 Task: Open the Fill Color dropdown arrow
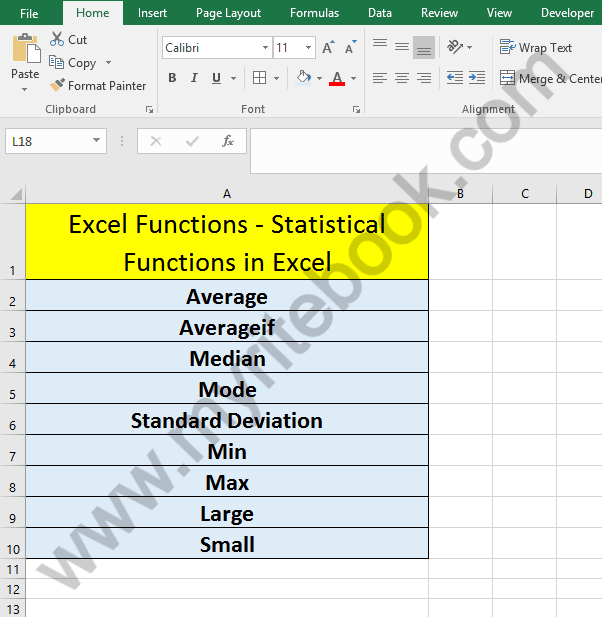click(319, 78)
